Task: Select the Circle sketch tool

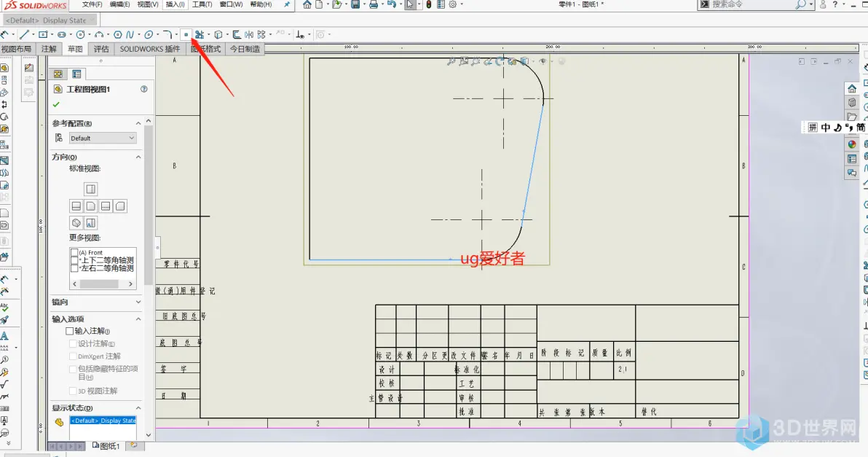Action: point(80,34)
